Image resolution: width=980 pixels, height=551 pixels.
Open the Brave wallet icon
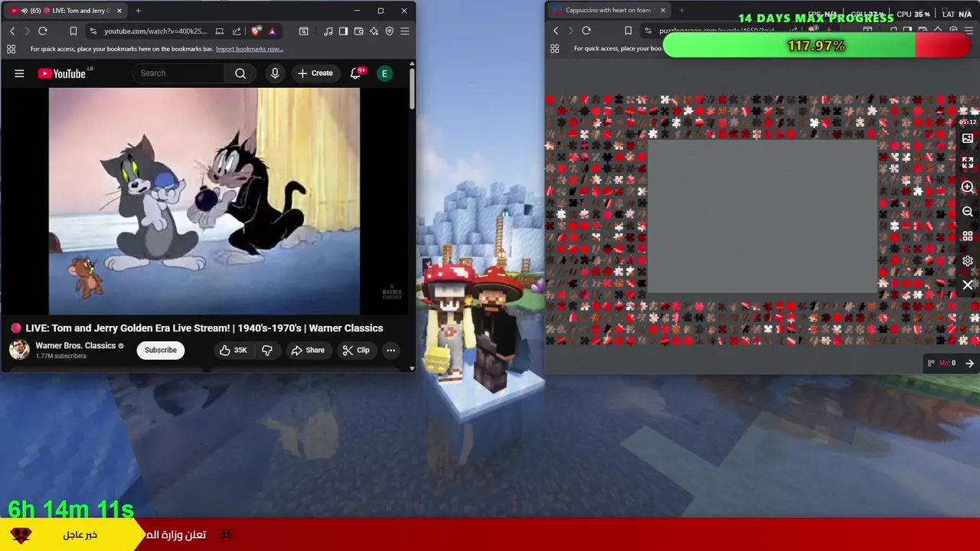click(358, 31)
